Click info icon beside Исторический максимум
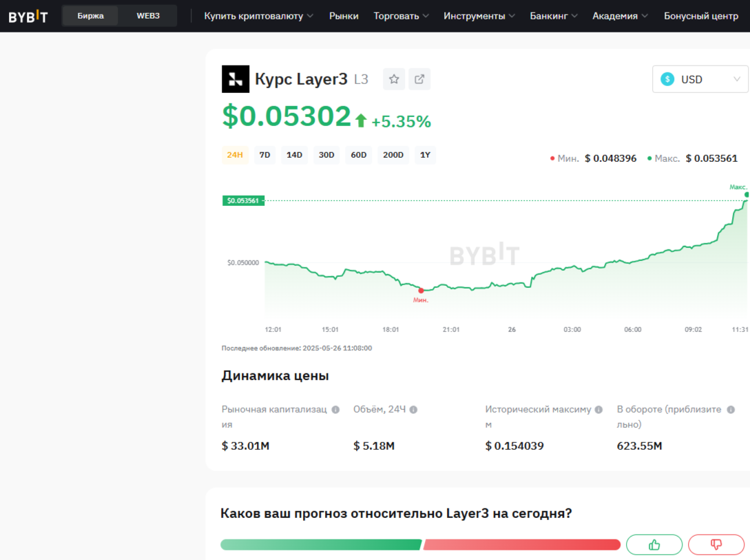Image resolution: width=750 pixels, height=560 pixels. 599,410
